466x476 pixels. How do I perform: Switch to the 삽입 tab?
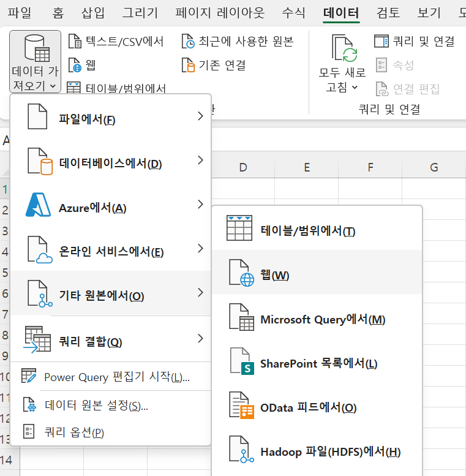(93, 13)
